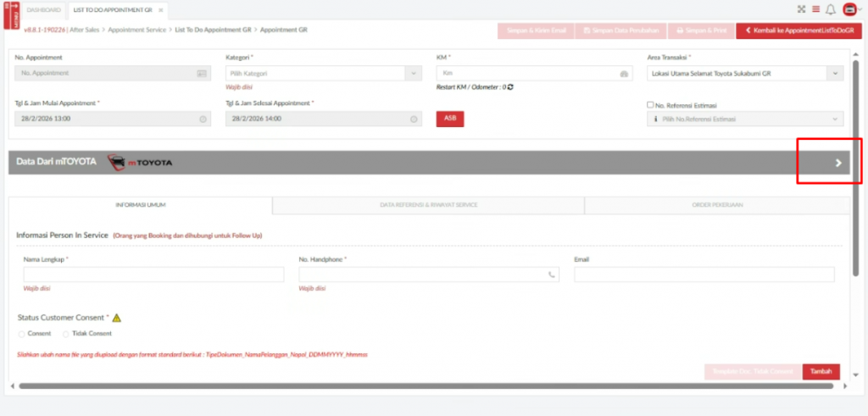Enable No. Referensi Estimasi checkbox

pyautogui.click(x=649, y=105)
